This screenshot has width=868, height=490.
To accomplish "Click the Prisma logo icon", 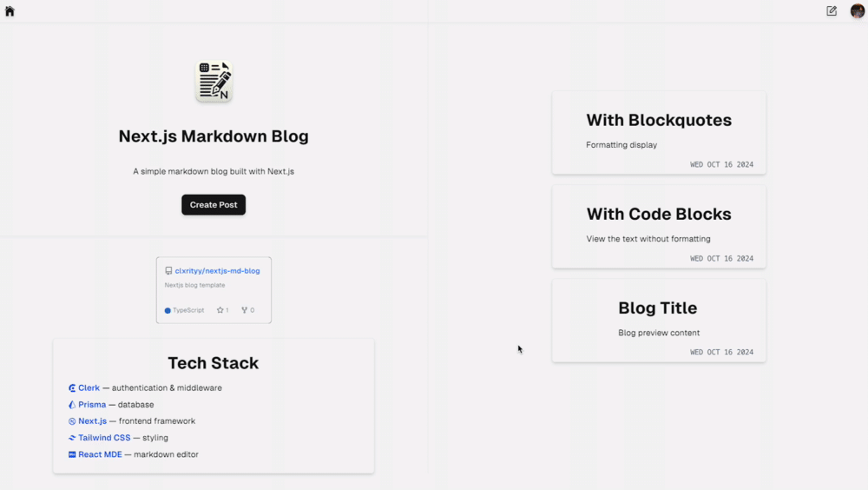I will coord(72,405).
